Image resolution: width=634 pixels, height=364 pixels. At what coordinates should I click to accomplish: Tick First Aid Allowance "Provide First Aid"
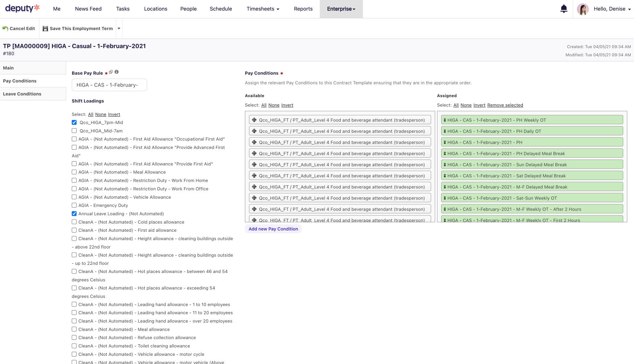click(74, 164)
